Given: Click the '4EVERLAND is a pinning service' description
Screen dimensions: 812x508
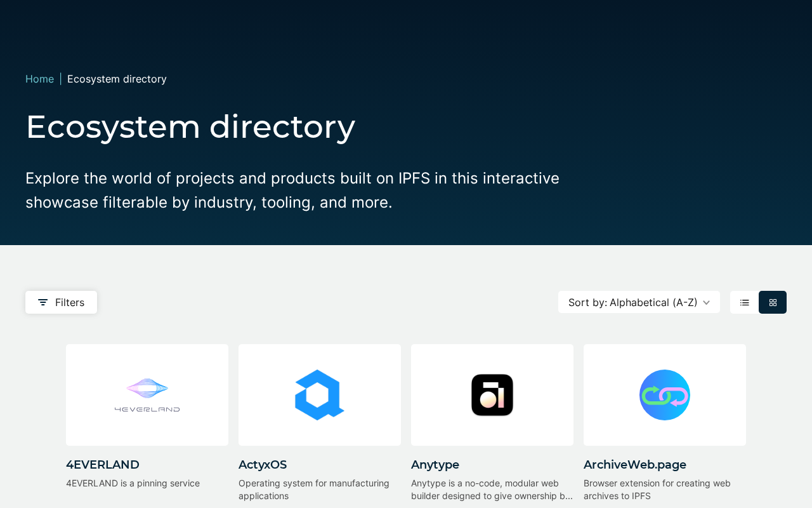Looking at the screenshot, I should click(133, 483).
